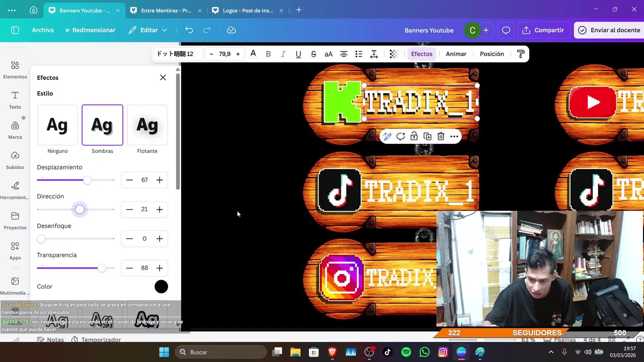The image size is (644, 362).
Task: Open the Redimensionar menu
Action: (90, 30)
